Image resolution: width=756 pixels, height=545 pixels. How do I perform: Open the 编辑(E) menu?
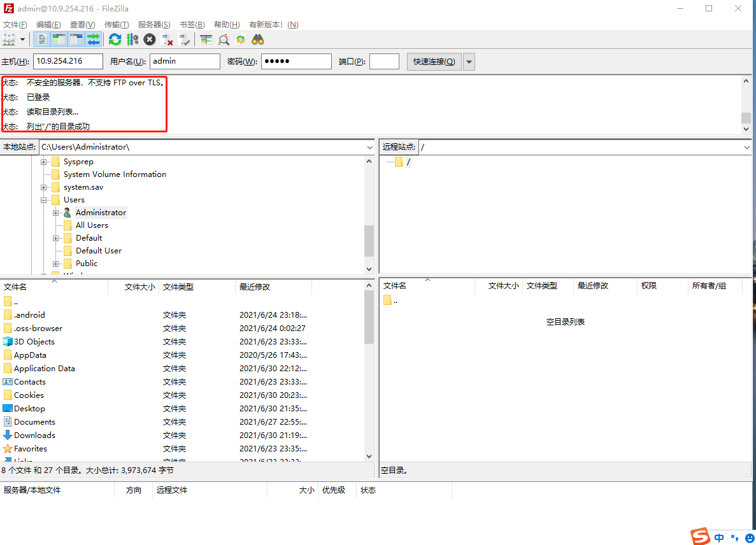coord(48,25)
